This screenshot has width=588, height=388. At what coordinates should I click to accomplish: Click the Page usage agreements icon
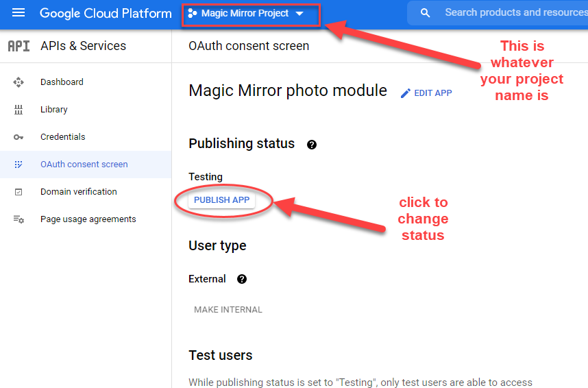pyautogui.click(x=19, y=219)
